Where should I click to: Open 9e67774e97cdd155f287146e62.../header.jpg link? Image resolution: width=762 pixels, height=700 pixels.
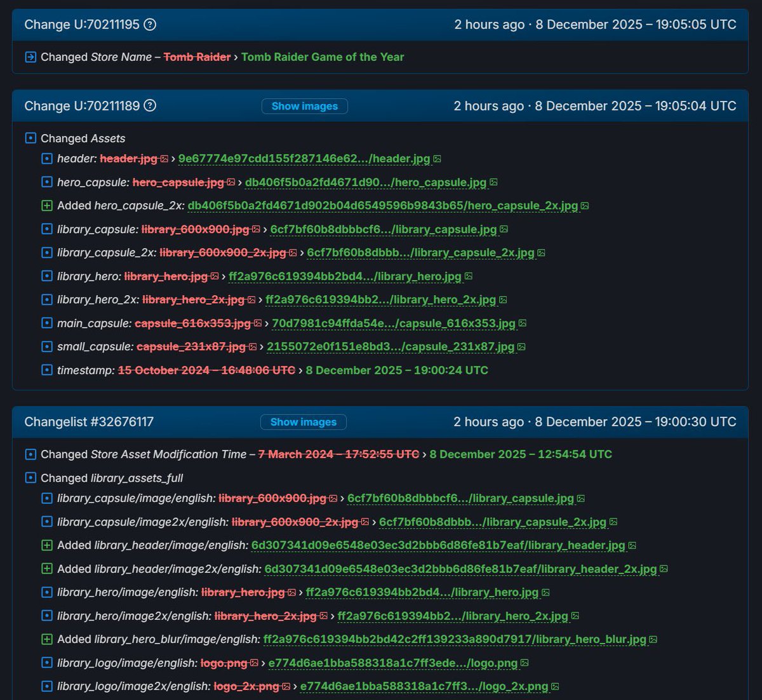point(304,159)
